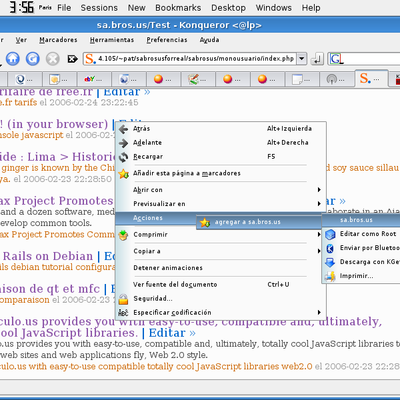Image resolution: width=400 pixels, height=400 pixels.
Task: Open the Marcadores menu
Action: (x=58, y=40)
